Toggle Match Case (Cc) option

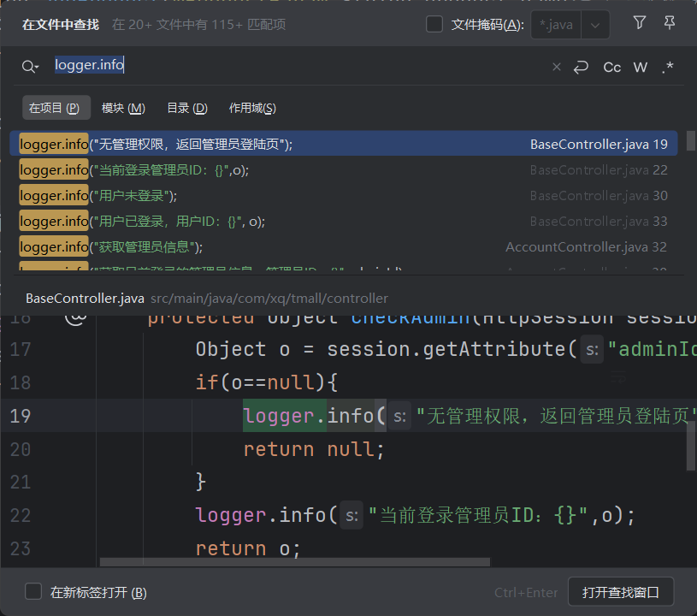point(611,67)
